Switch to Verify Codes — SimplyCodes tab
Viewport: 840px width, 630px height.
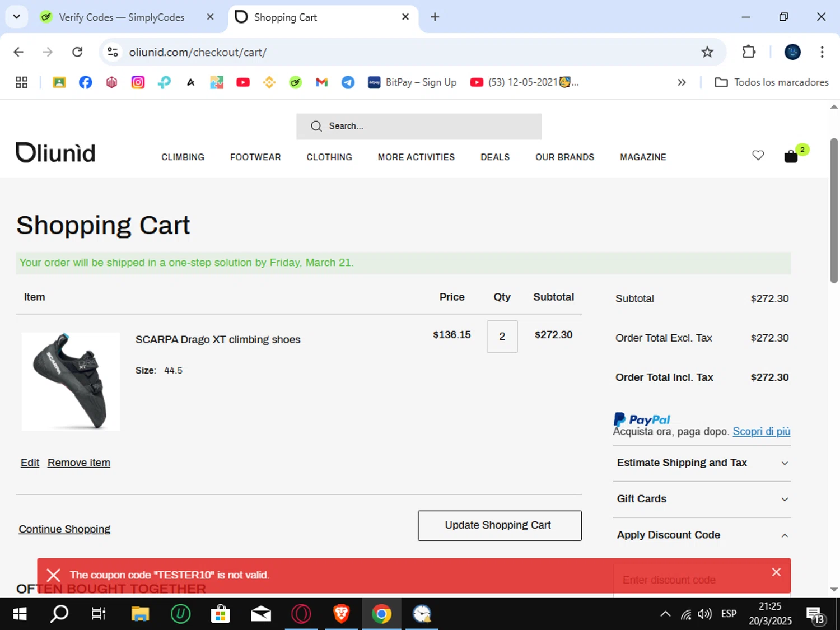[x=122, y=17]
